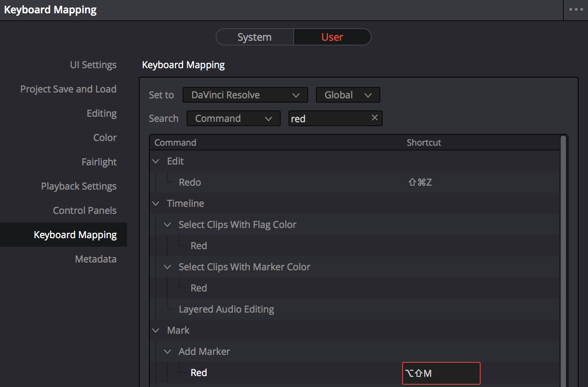This screenshot has width=588, height=387.
Task: Click the chevron next to the Global dropdown
Action: 368,95
